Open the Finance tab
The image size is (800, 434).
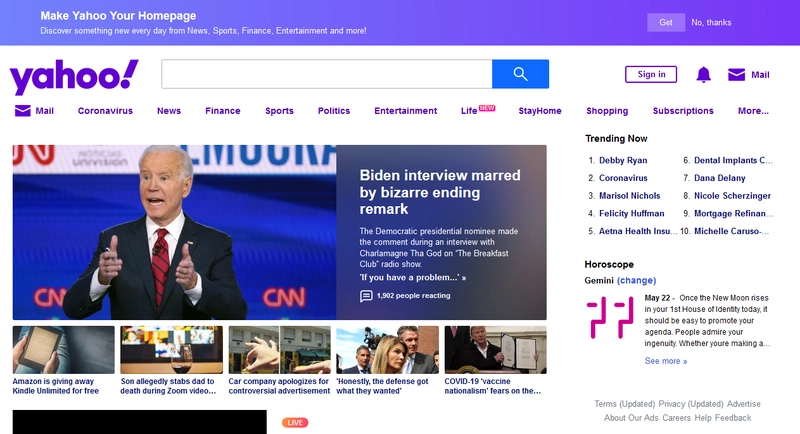[222, 111]
